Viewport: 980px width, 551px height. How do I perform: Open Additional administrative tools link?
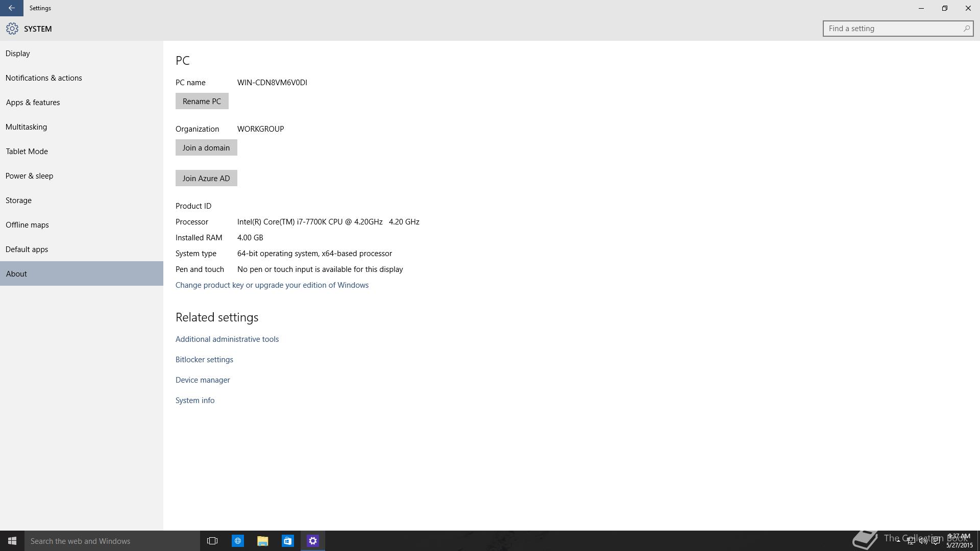[227, 339]
